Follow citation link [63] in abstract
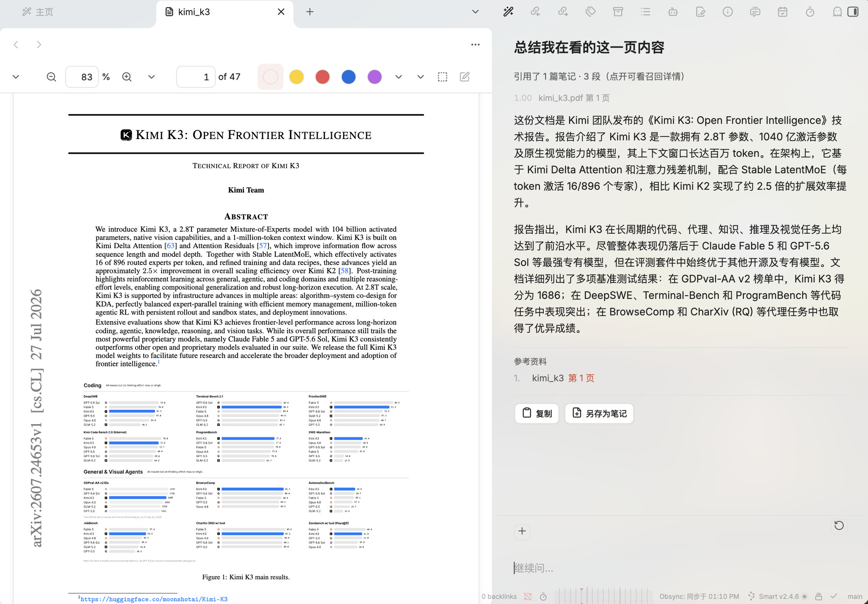 [171, 246]
